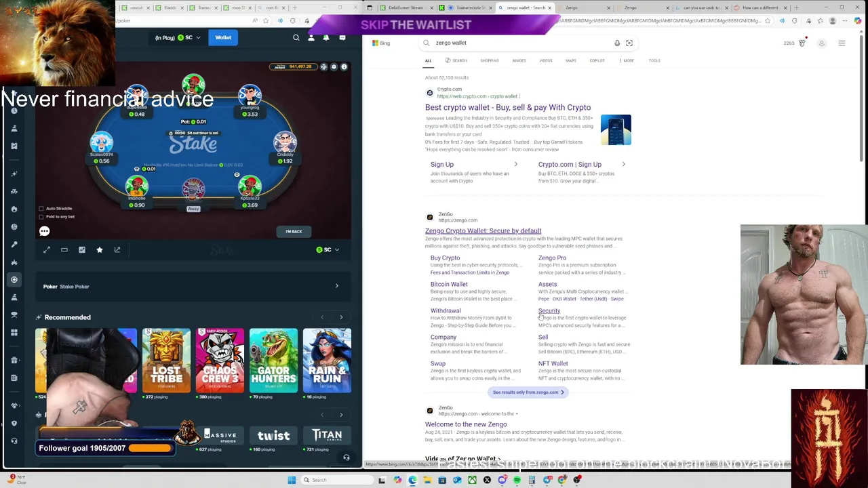
Task: Open the Swap sitelink under Zengo
Action: coord(438,364)
